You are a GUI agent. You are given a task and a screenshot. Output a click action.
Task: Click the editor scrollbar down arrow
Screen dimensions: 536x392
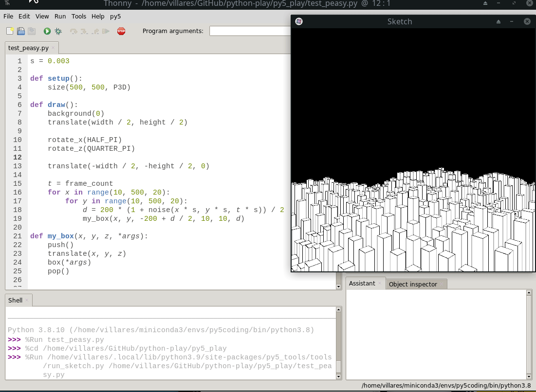tap(338, 286)
